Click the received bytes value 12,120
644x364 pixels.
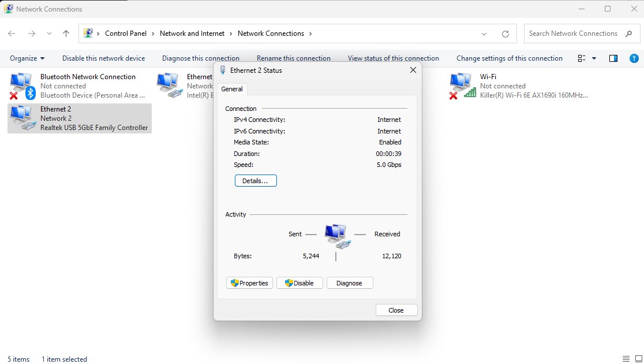(x=391, y=256)
